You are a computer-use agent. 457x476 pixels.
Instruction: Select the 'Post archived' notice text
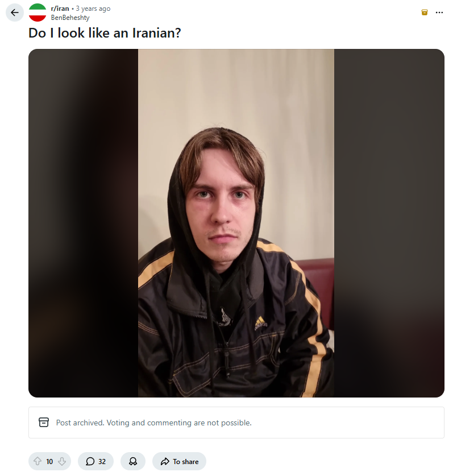tap(154, 423)
